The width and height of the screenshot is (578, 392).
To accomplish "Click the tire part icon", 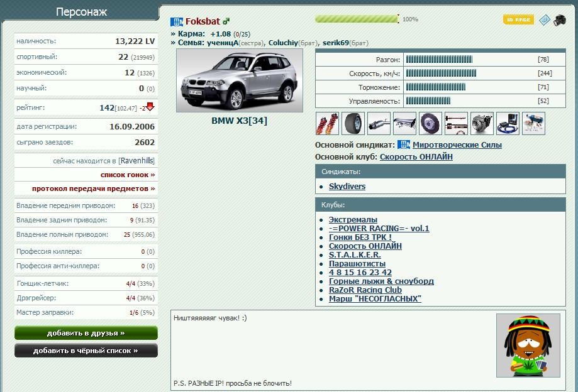I will [x=353, y=123].
